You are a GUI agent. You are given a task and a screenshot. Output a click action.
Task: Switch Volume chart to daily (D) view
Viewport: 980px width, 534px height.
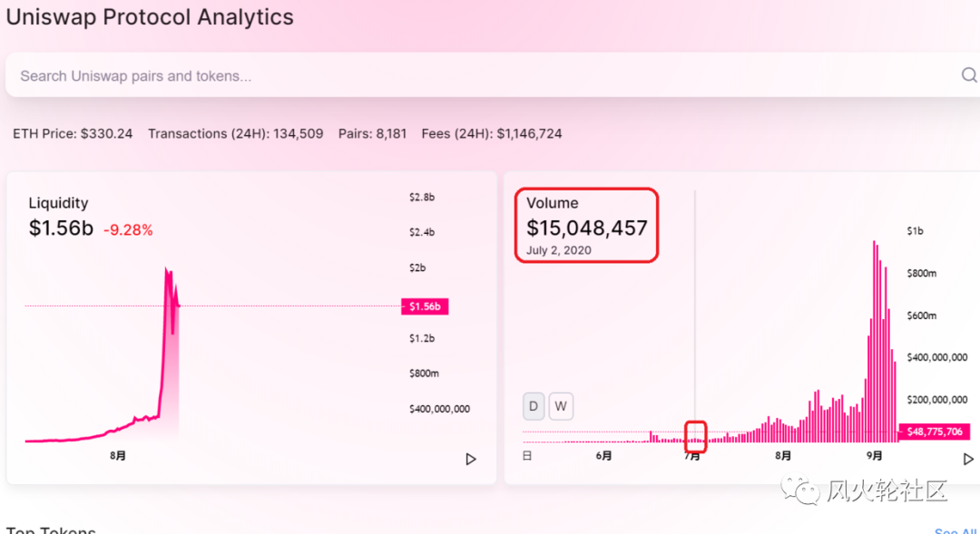534,406
